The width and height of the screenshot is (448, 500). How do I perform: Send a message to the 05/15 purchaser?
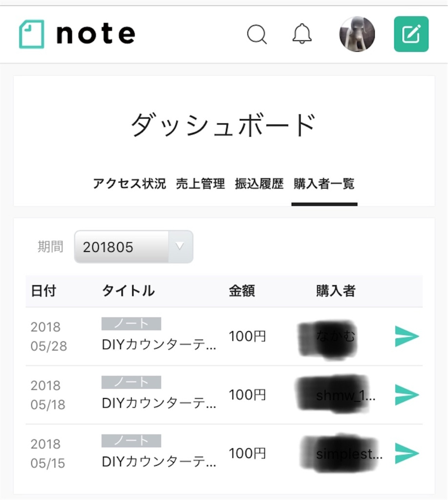point(407,453)
